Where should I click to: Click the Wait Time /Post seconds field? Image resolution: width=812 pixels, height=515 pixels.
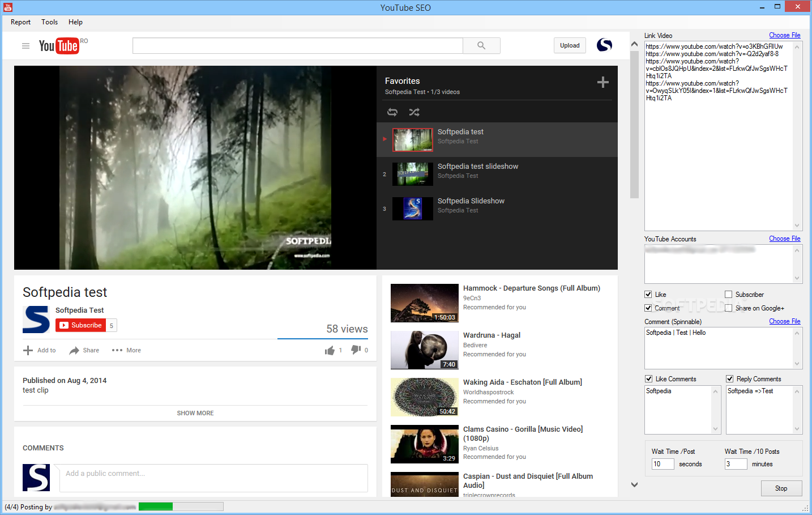(x=663, y=464)
